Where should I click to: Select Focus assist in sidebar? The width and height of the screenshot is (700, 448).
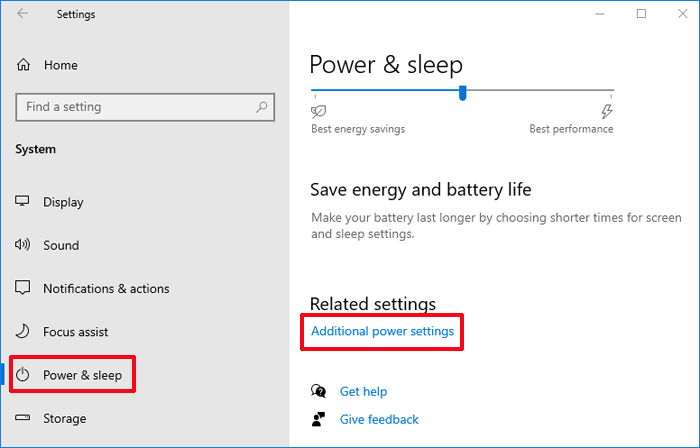click(75, 332)
